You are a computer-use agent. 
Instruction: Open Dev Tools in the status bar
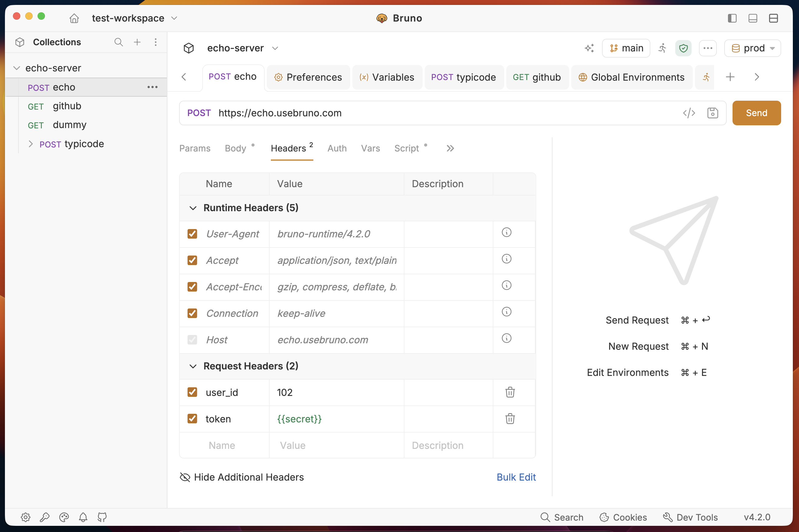[x=690, y=517]
